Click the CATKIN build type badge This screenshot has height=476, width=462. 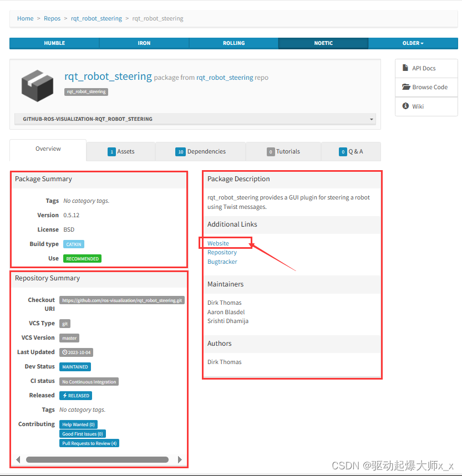tap(74, 244)
